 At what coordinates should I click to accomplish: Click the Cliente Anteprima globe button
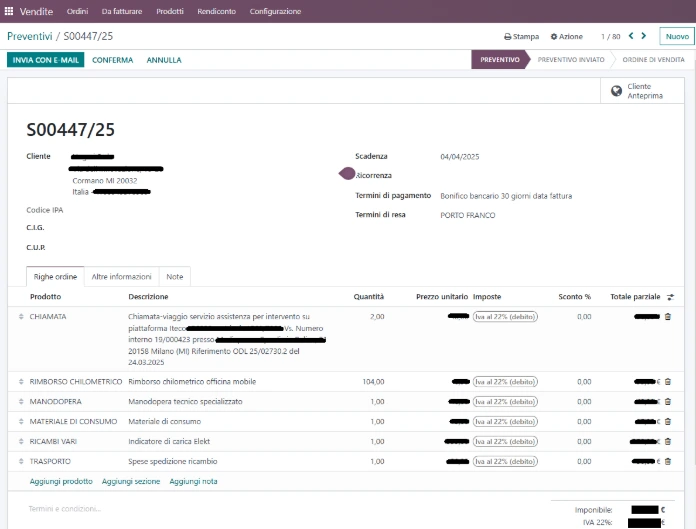[642, 91]
